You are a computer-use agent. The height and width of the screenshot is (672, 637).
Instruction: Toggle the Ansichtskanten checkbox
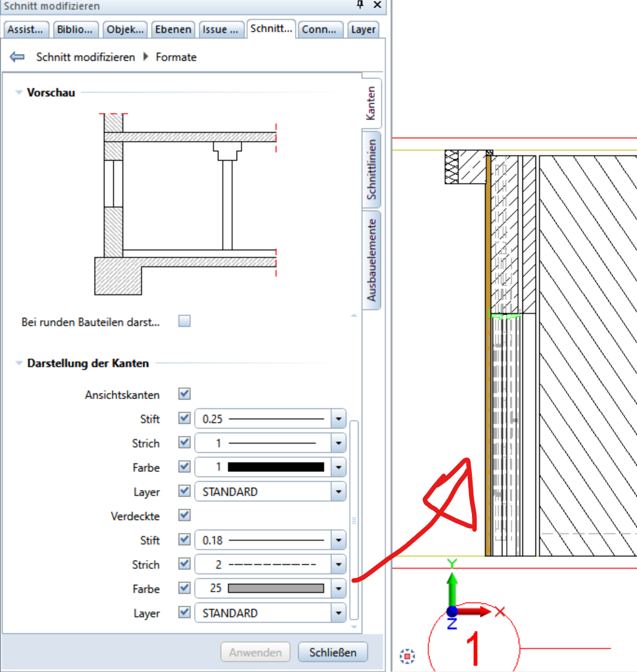point(184,394)
